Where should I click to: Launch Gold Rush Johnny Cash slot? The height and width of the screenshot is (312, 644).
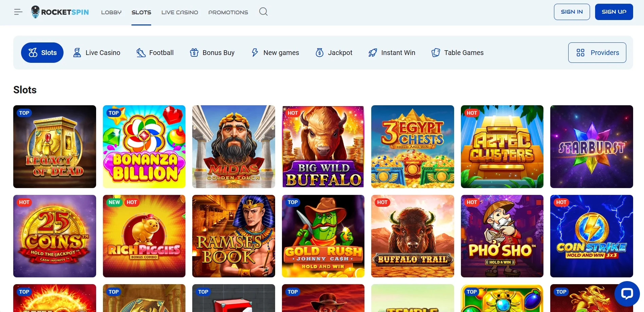tap(323, 236)
